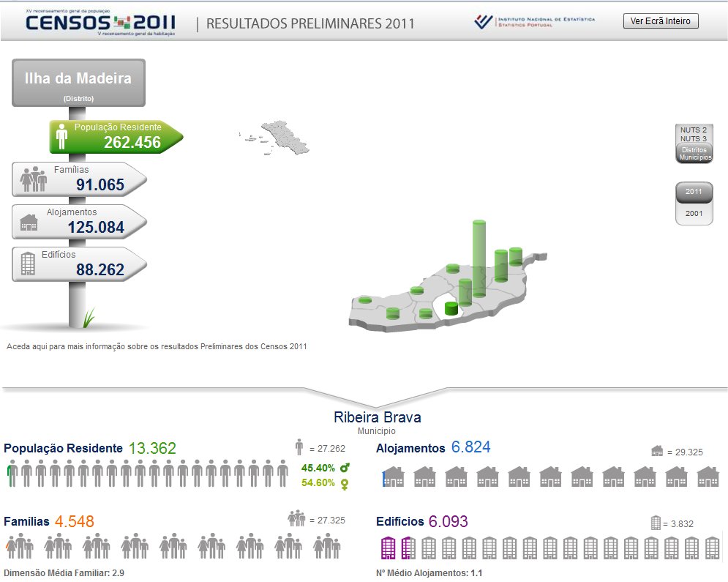Click the Statistics Portugal institute logo
728x582 pixels.
[534, 22]
